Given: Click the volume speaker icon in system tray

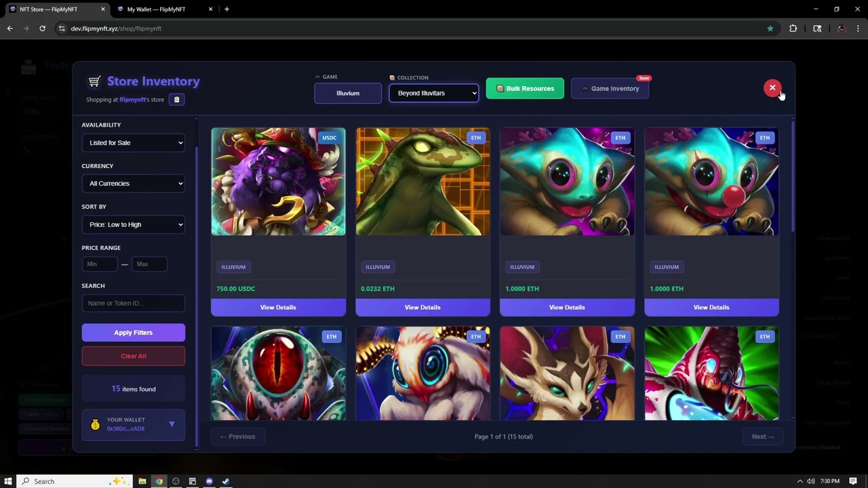Looking at the screenshot, I should [810, 481].
